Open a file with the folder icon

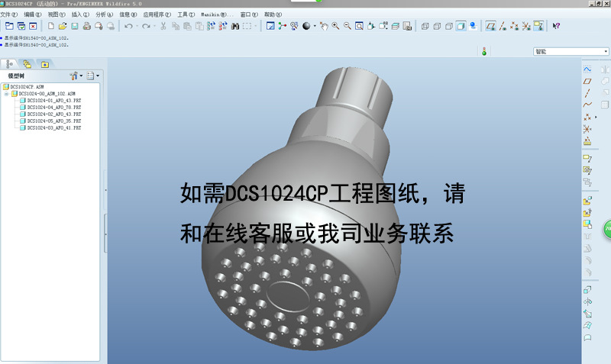(63, 26)
